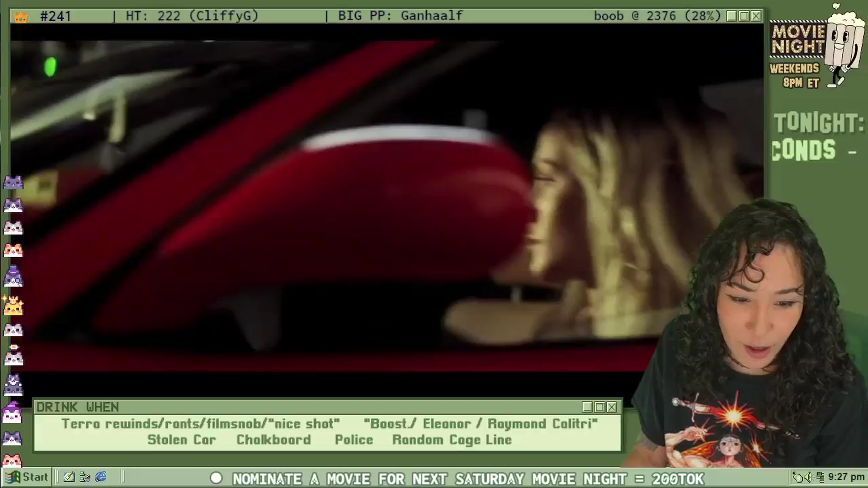
Task: Select the cat with a halo
Action: (13, 355)
